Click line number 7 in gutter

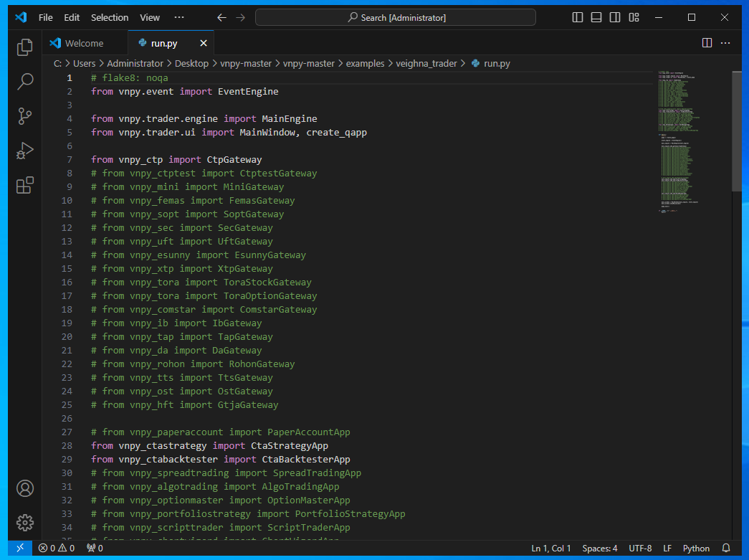70,160
